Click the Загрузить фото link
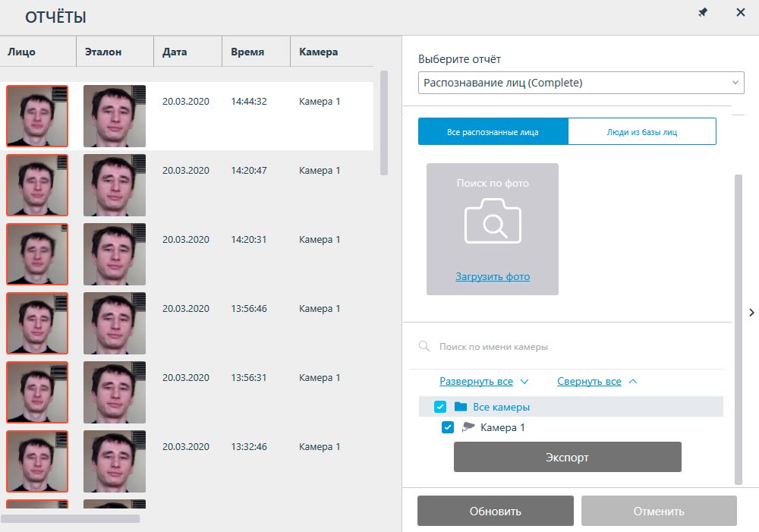Viewport: 759px width, 532px height. click(x=493, y=277)
